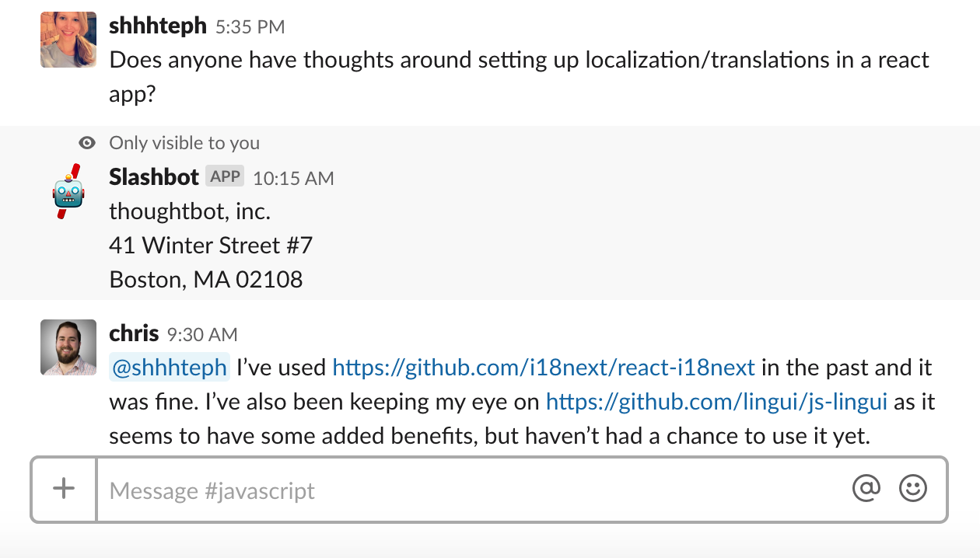This screenshot has width=980, height=558.
Task: Click the 9:30 AM message timestamp
Action: pyautogui.click(x=202, y=335)
